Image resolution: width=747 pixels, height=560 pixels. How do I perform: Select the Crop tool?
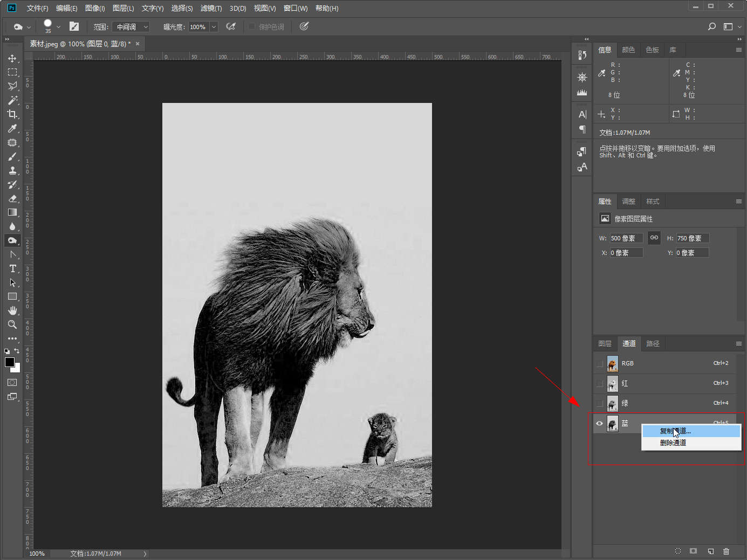(x=12, y=114)
